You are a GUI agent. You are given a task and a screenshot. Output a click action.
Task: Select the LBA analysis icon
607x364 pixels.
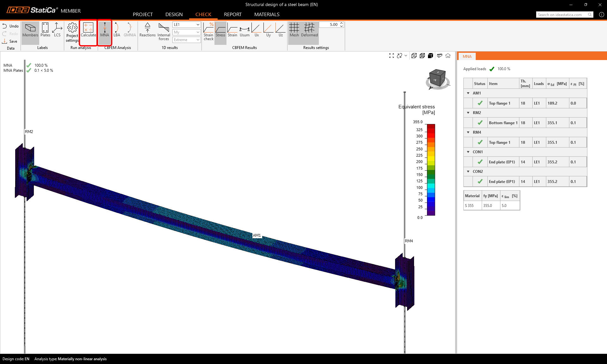[x=117, y=30]
